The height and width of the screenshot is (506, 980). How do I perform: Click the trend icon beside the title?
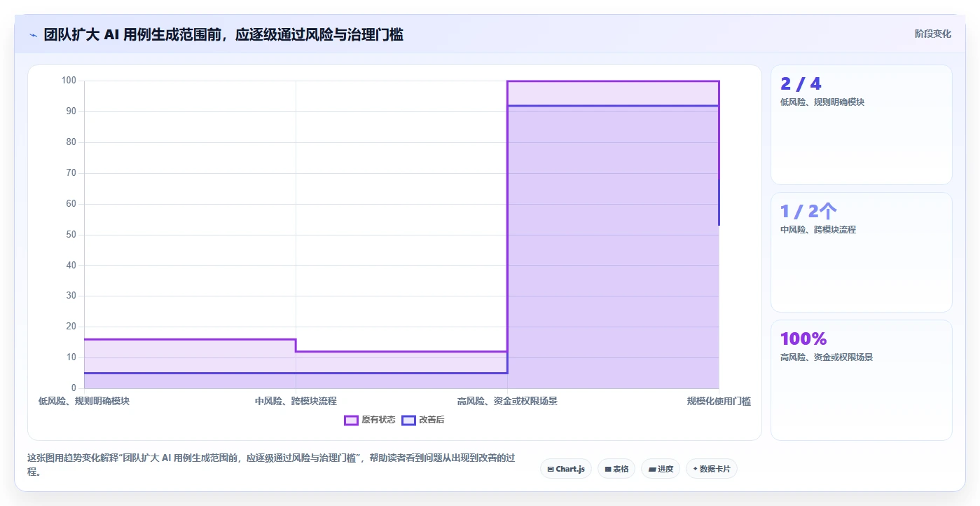pyautogui.click(x=33, y=35)
